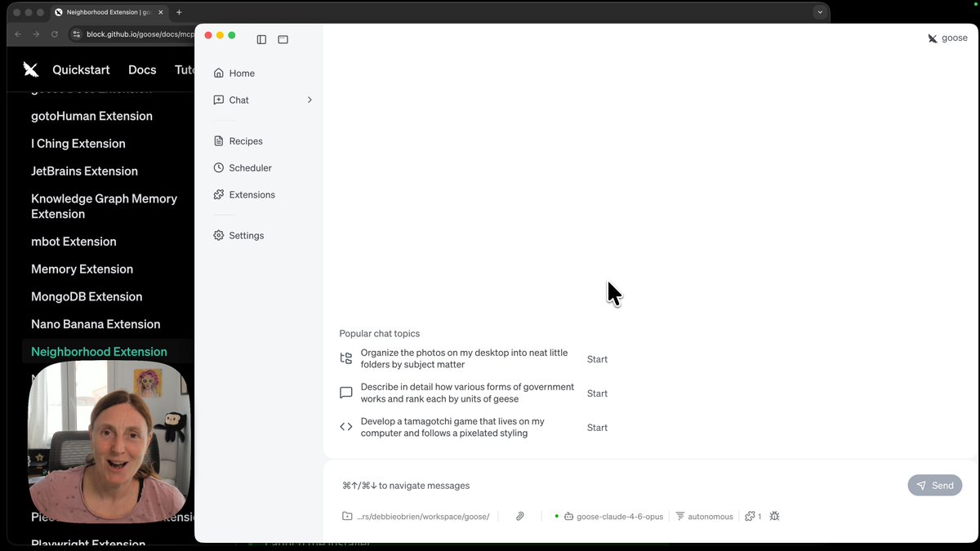980x551 pixels.
Task: Open the autonomous mode selector
Action: pyautogui.click(x=704, y=517)
